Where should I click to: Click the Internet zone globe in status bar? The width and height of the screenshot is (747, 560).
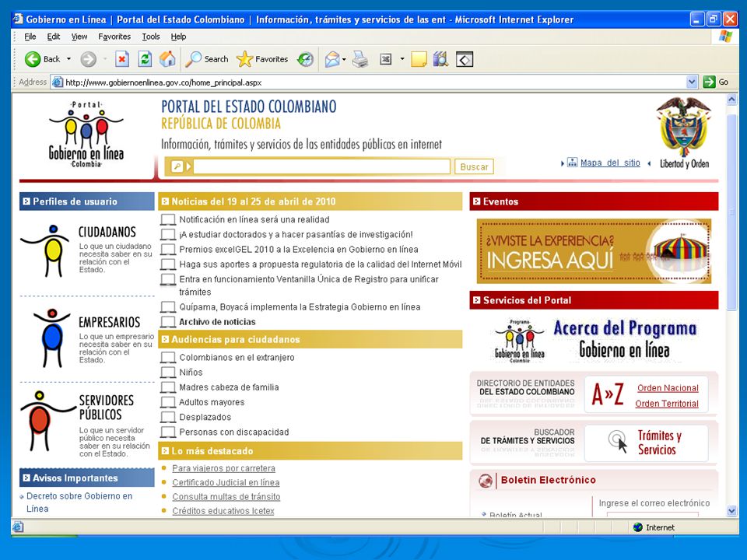pos(638,527)
